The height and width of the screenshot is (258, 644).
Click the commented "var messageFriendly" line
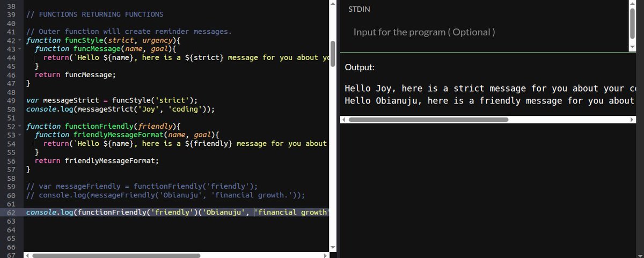click(142, 186)
